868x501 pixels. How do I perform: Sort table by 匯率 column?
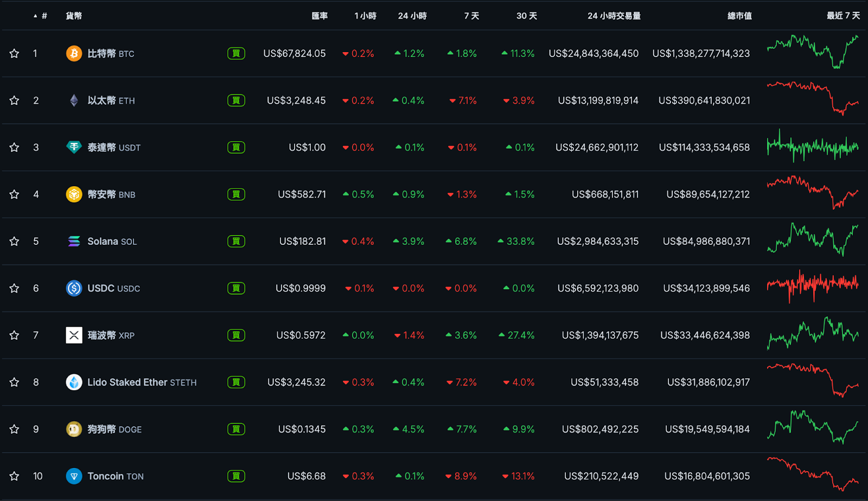(320, 16)
